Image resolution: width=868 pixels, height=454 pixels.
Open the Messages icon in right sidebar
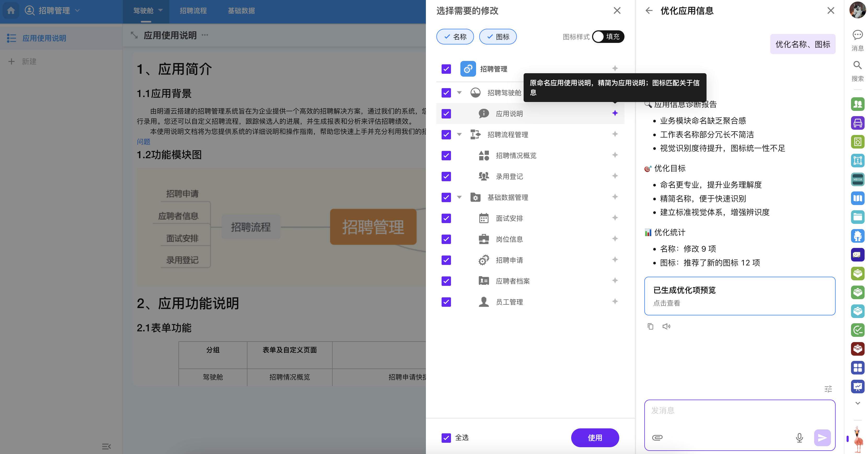pos(857,35)
